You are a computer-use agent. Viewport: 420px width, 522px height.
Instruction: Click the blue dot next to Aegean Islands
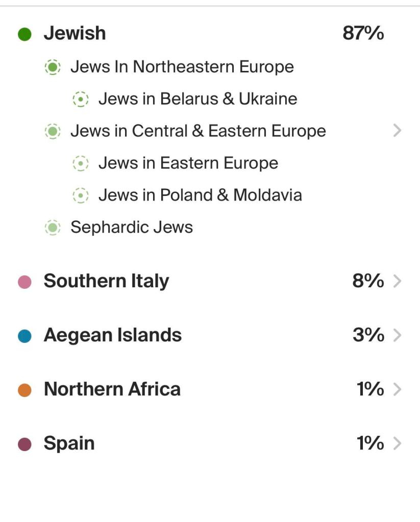tap(25, 336)
